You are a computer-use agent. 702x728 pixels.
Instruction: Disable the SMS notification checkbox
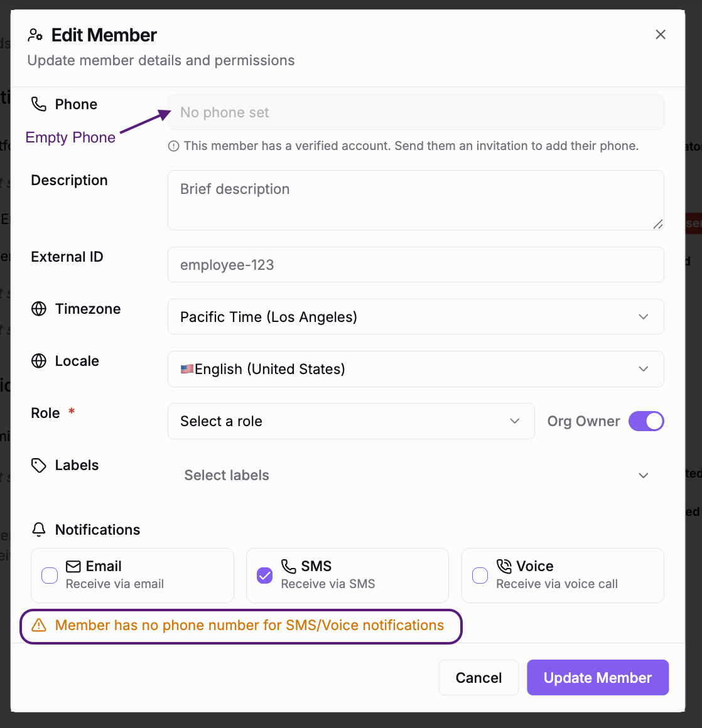click(x=265, y=575)
